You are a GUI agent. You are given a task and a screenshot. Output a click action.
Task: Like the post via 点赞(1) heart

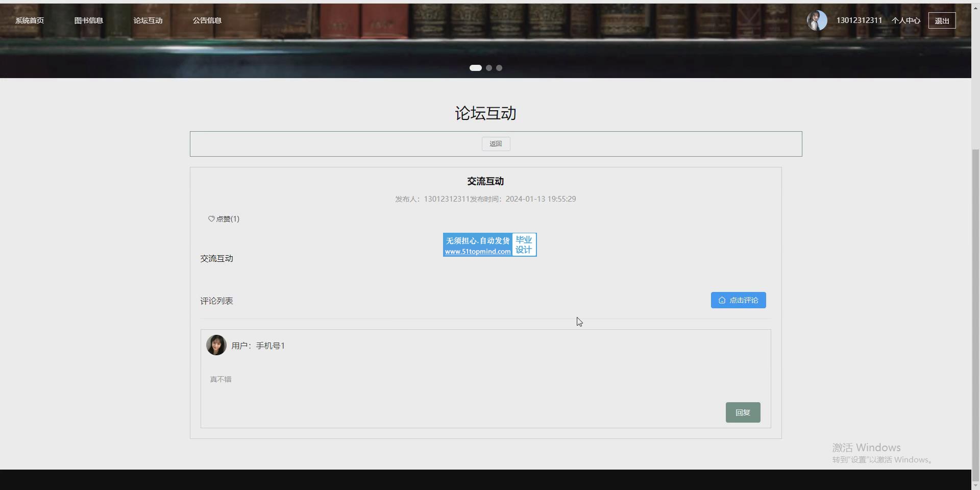[224, 219]
